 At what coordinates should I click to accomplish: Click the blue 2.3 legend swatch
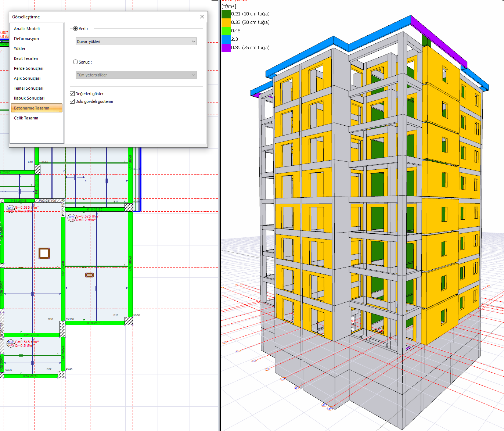coord(226,39)
